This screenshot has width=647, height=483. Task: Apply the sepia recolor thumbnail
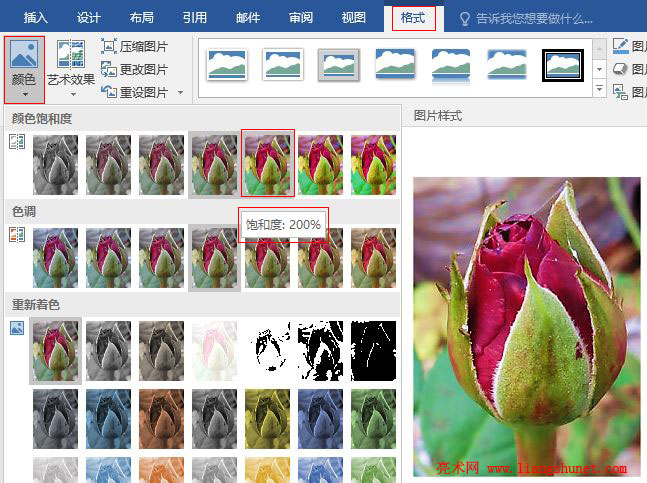[161, 351]
